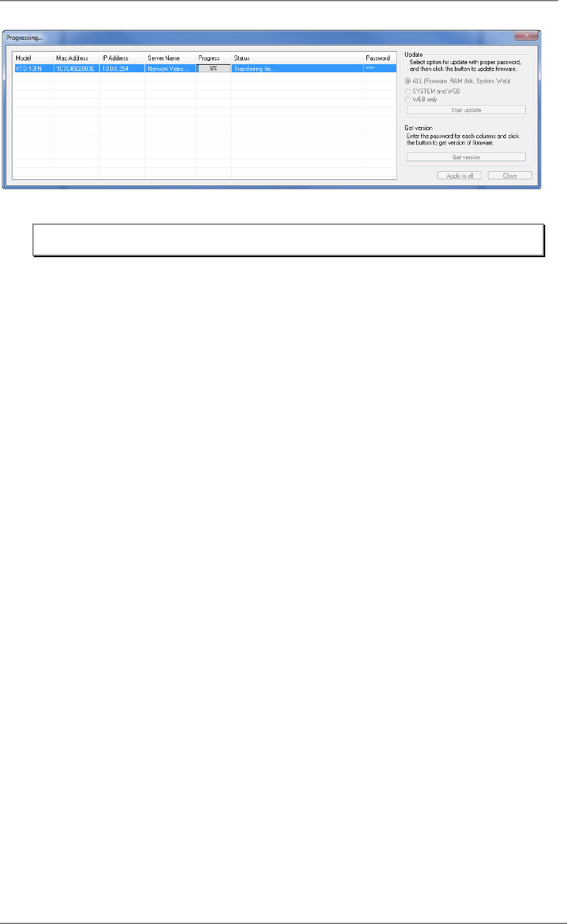This screenshot has width=567, height=924.
Task: Select the VTD-13FN device row
Action: [204, 68]
